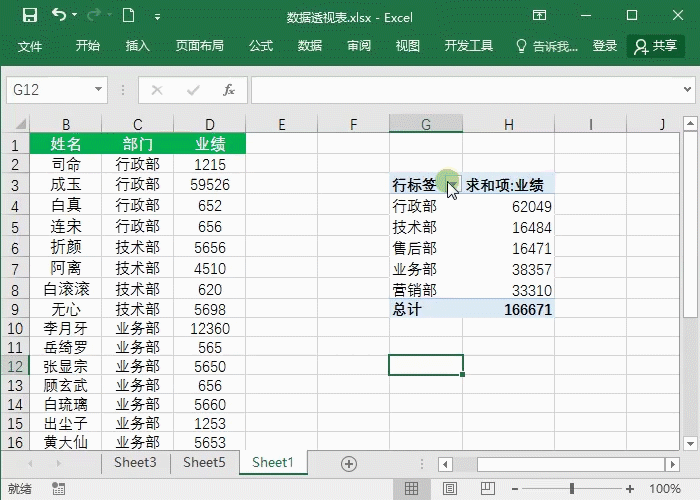The width and height of the screenshot is (700, 500).
Task: Open the 插入 ribbon tab
Action: pos(137,46)
